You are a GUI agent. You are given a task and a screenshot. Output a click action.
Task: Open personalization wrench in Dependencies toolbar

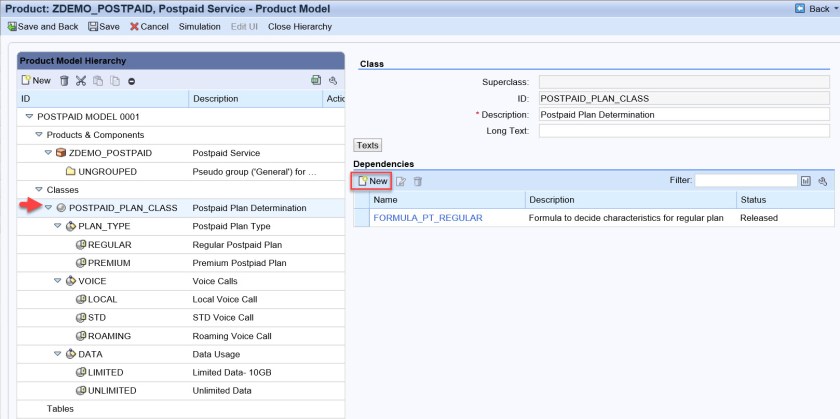(822, 181)
